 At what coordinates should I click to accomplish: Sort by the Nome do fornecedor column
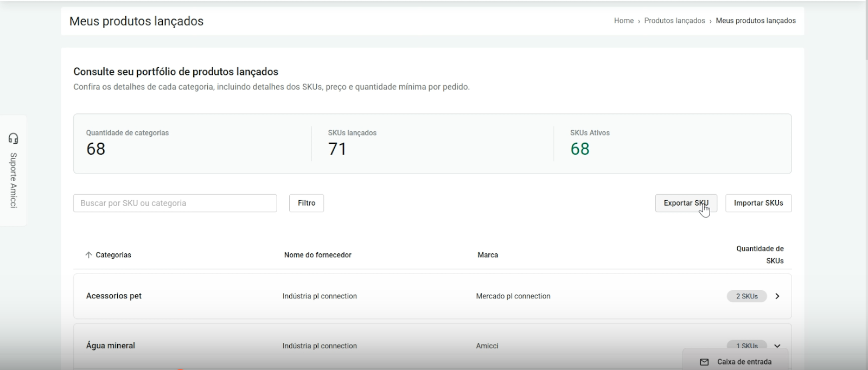click(x=317, y=255)
